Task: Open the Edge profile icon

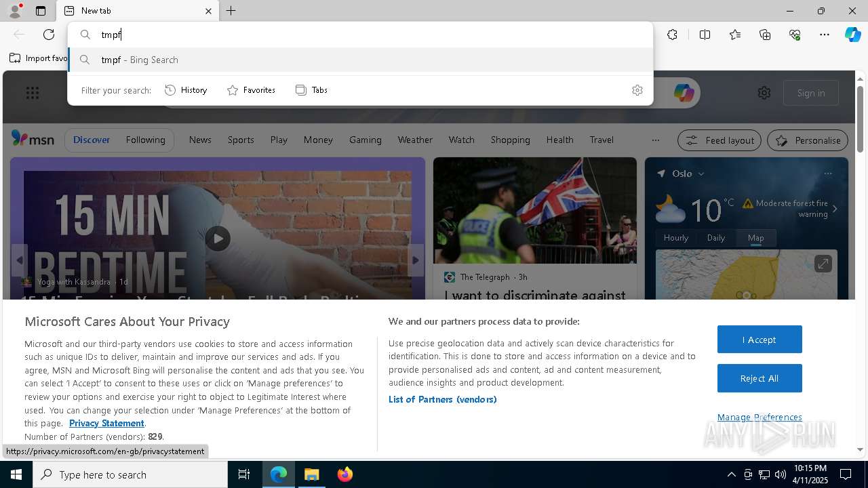Action: point(15,11)
